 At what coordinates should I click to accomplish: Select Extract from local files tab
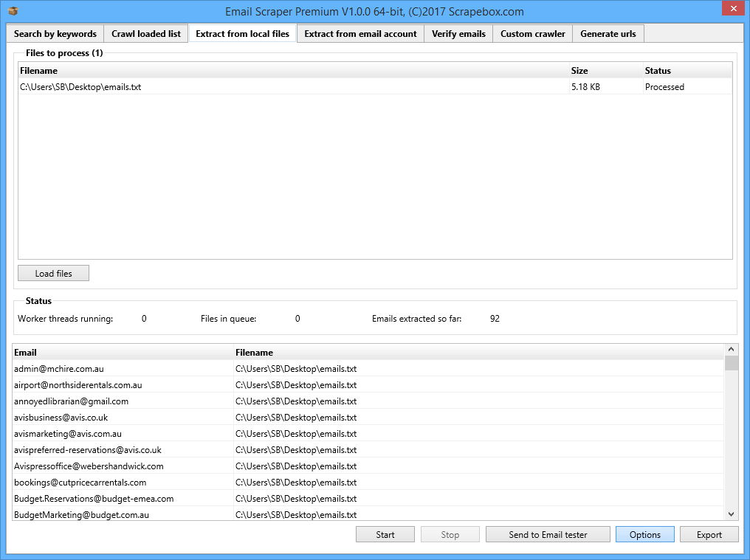243,33
